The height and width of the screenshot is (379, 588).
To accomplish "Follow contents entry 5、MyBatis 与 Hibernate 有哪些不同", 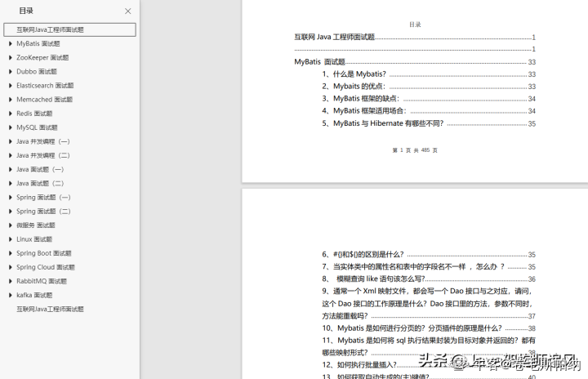I will [429, 123].
